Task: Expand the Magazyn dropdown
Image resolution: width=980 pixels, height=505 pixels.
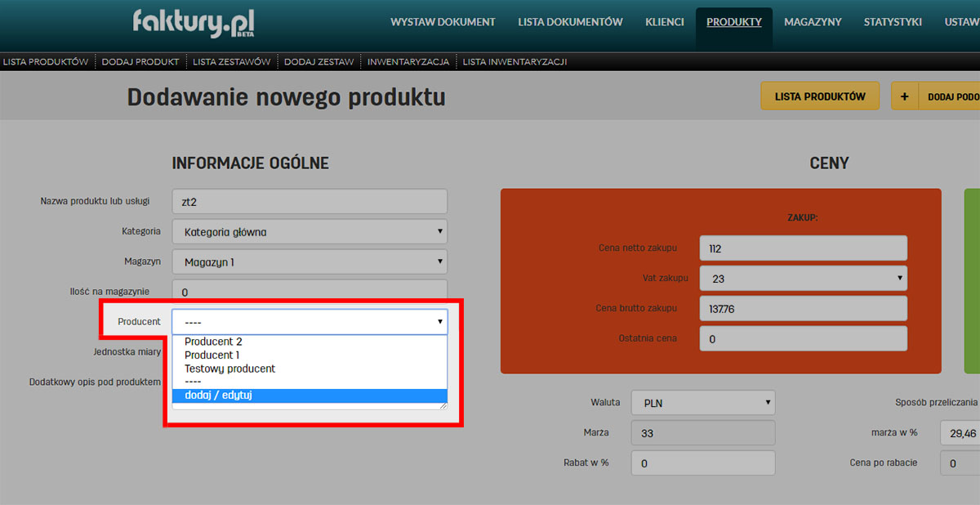Action: coord(310,262)
